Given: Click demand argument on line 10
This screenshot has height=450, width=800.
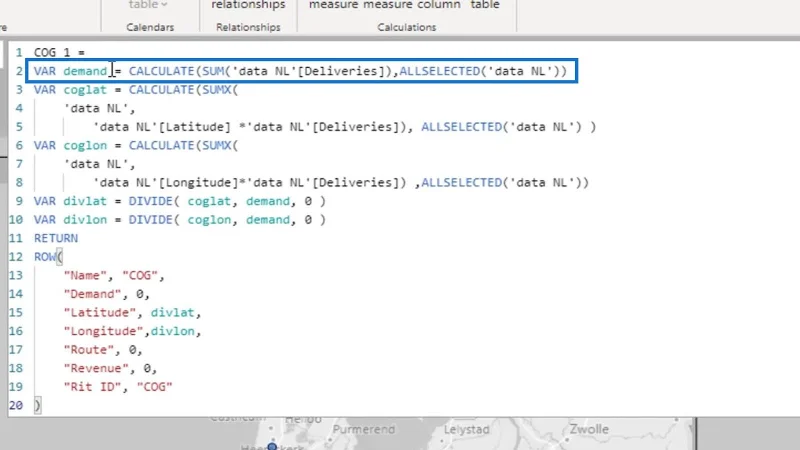Looking at the screenshot, I should (x=268, y=219).
